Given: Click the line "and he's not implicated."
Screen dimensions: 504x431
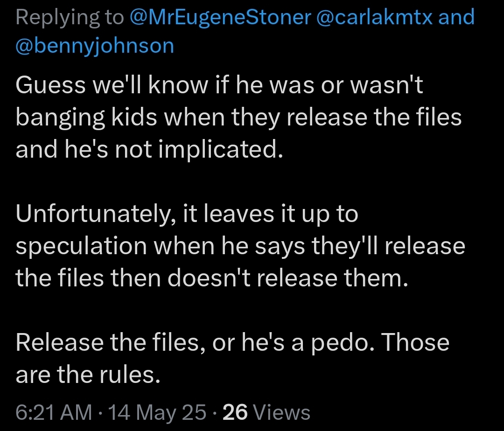Looking at the screenshot, I should click(149, 150).
